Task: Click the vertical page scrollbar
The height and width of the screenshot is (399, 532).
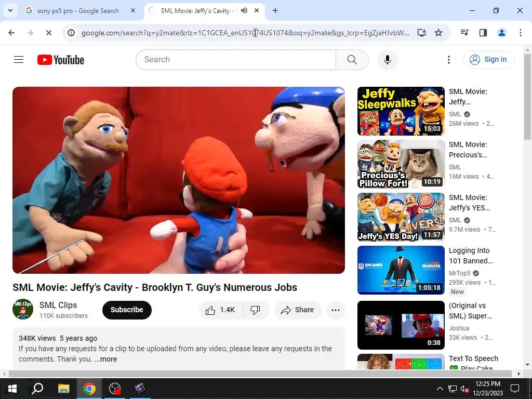Action: click(x=527, y=97)
